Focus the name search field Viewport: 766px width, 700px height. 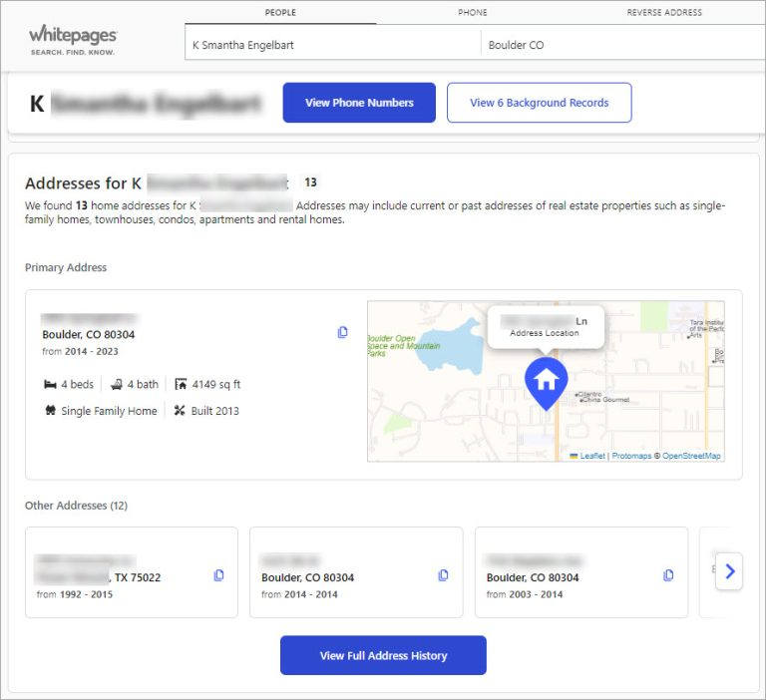click(x=333, y=45)
